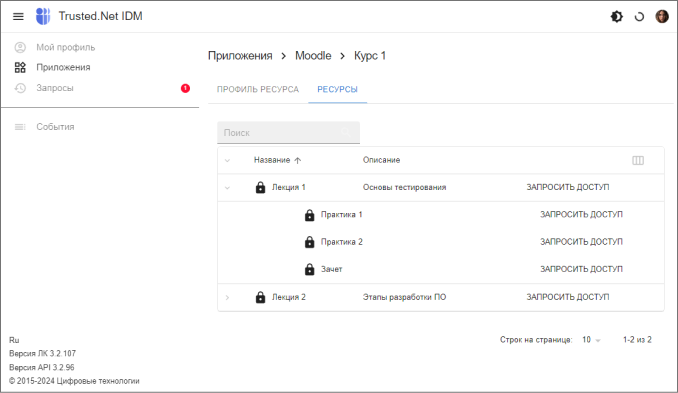Click the Trusted.Net IDM logo

(43, 16)
